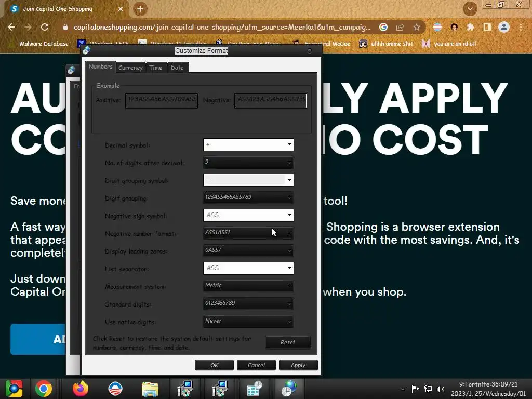This screenshot has height=399, width=532.
Task: Click the Cancel button
Action: [x=256, y=365]
